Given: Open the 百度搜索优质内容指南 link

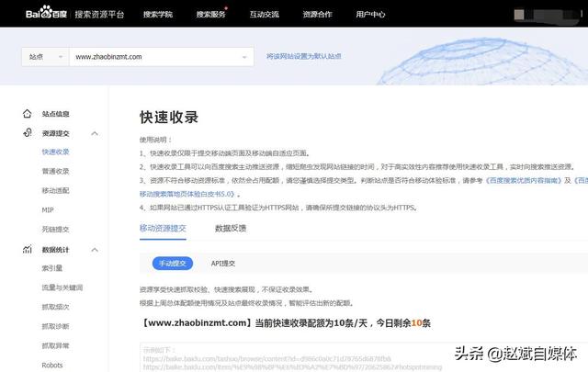Looking at the screenshot, I should (524, 180).
